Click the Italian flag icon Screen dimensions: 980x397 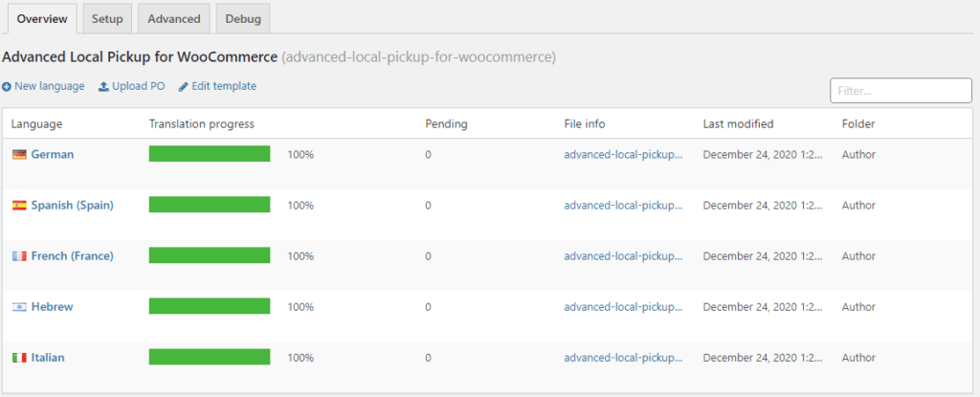coord(19,358)
